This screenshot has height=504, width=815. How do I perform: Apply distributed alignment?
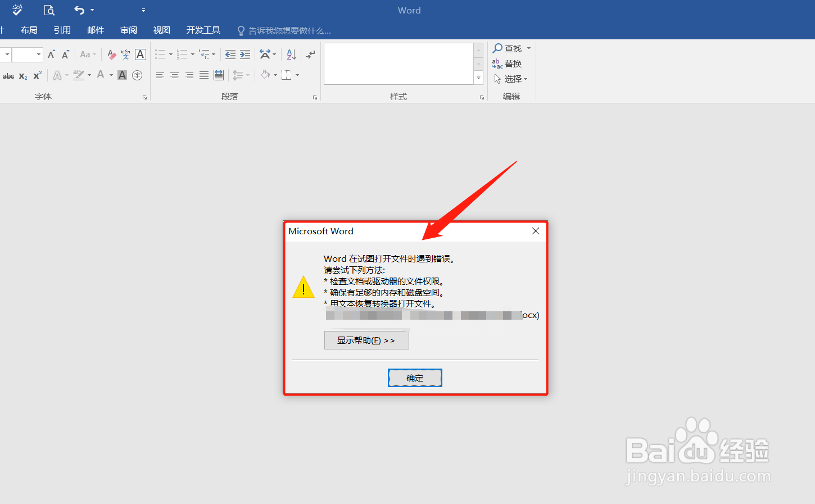(x=219, y=75)
